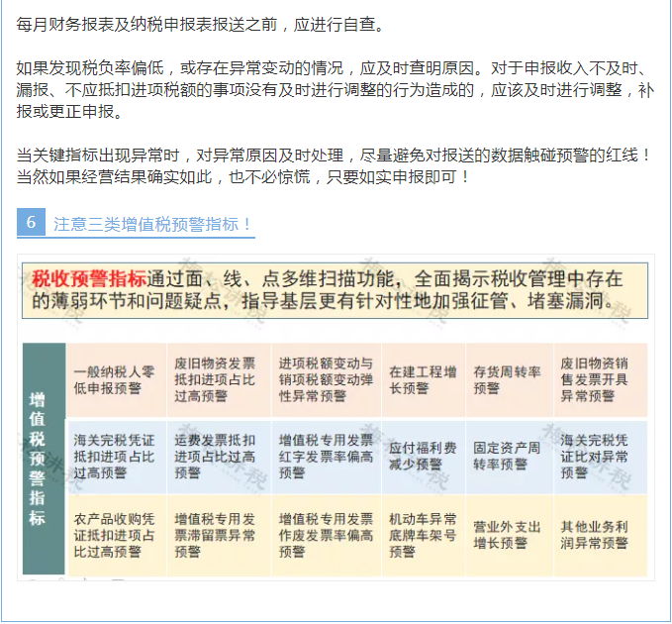Click the heading 注意三类增值税预警指标
This screenshot has width=672, height=624.
pyautogui.click(x=153, y=224)
